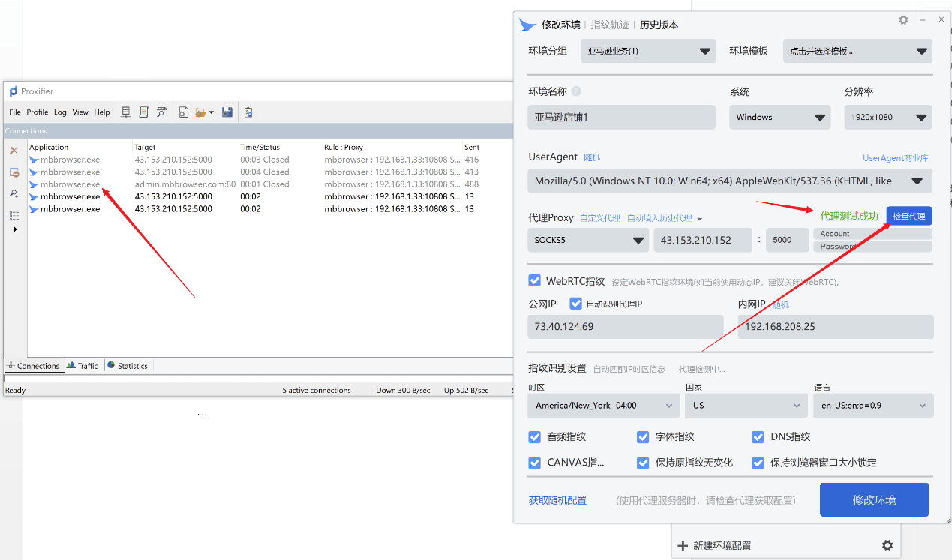Click the 内网IP input field showing 192.168.208.25
952x560 pixels.
point(835,326)
